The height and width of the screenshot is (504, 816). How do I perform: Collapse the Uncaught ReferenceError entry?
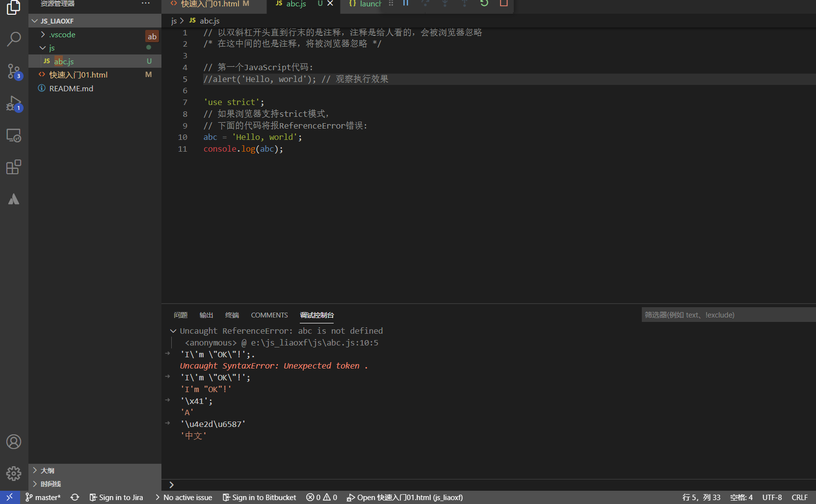[173, 331]
